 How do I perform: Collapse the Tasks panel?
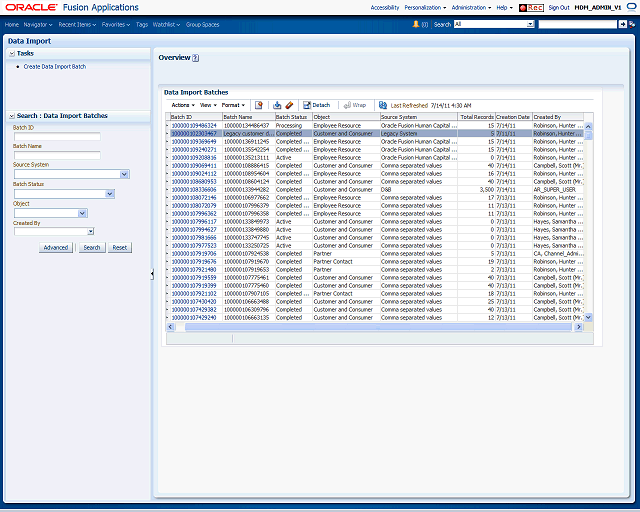pos(12,53)
